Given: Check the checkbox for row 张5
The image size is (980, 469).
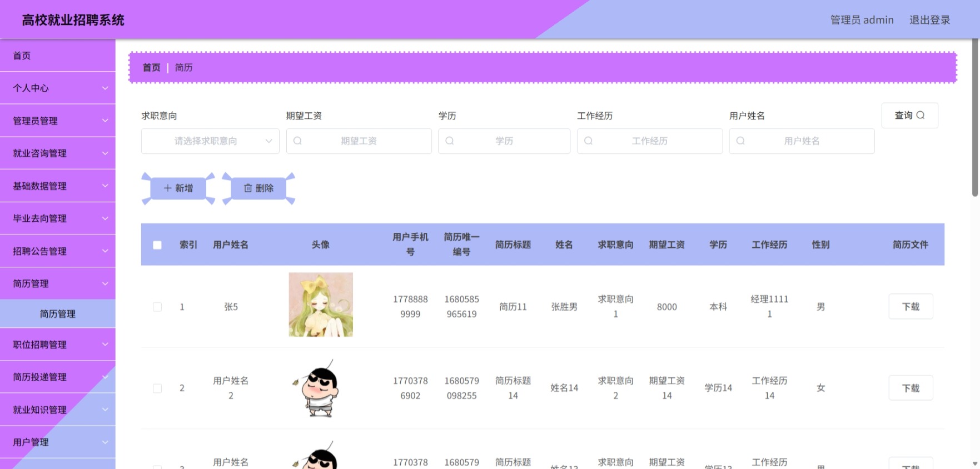Looking at the screenshot, I should pos(157,307).
